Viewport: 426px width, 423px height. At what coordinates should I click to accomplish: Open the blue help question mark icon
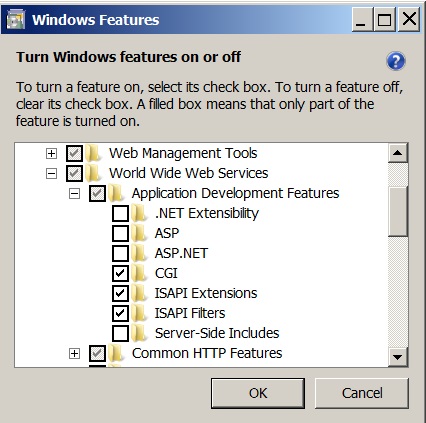[396, 61]
